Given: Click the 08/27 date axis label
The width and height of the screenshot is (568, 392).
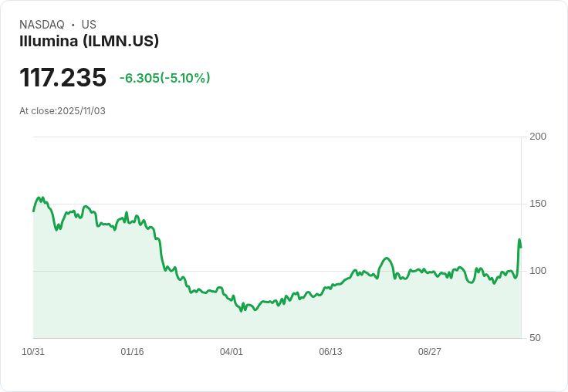Looking at the screenshot, I should 430,352.
